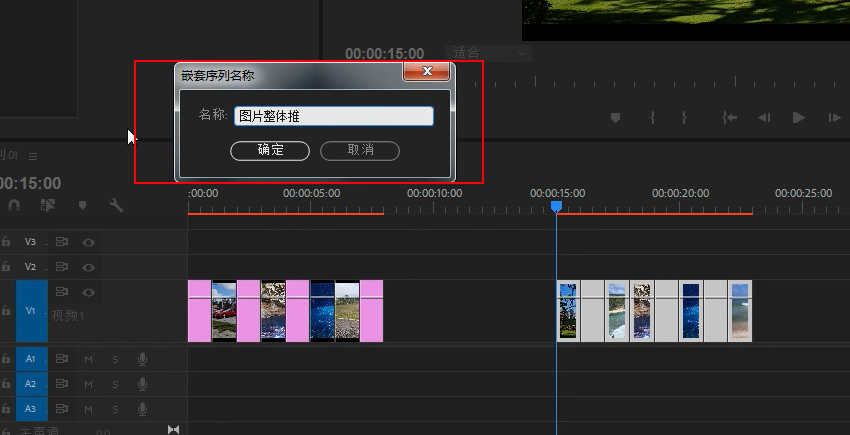Toggle Linked Selection icon in timeline
Screen dimensions: 850x435
pyautogui.click(x=48, y=205)
